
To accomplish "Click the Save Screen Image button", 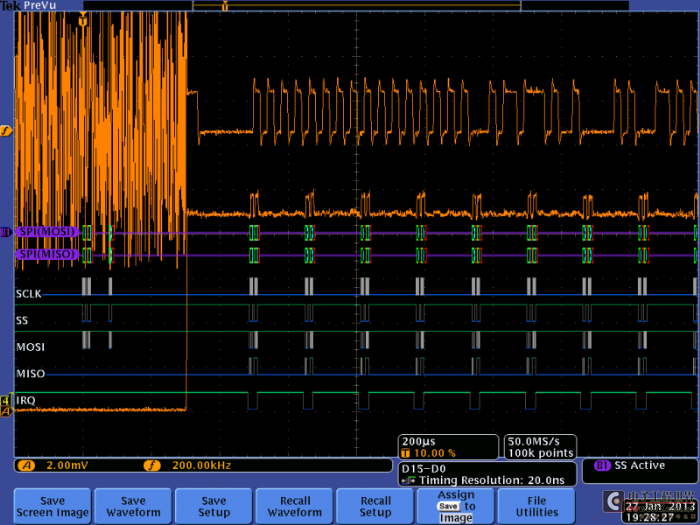I will coord(52,506).
